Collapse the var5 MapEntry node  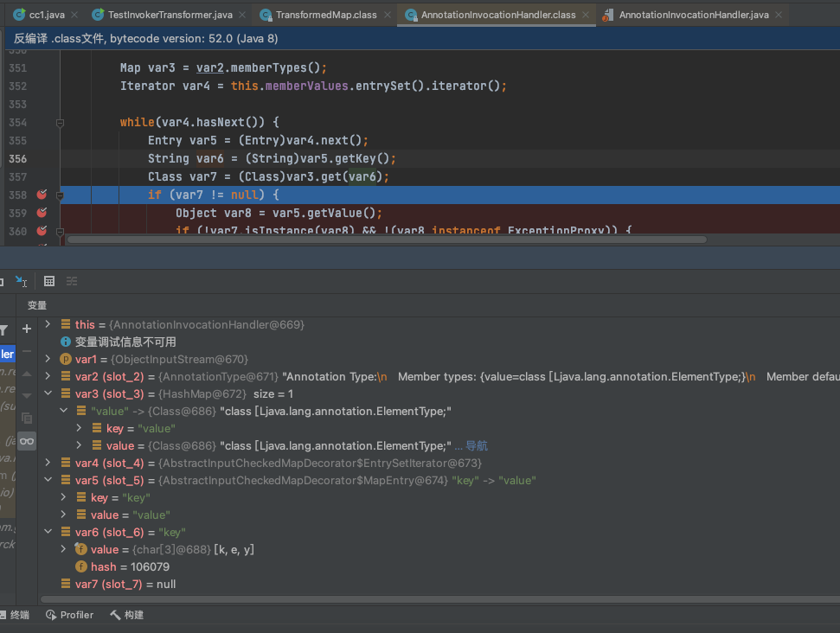point(48,480)
